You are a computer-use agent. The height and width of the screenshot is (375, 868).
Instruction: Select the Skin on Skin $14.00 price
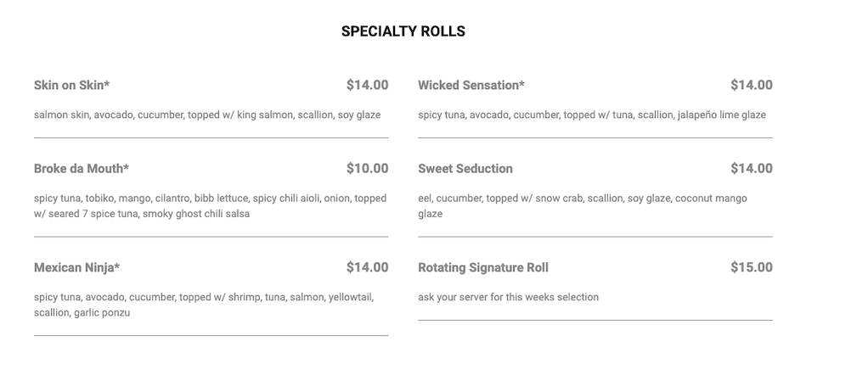coord(367,85)
